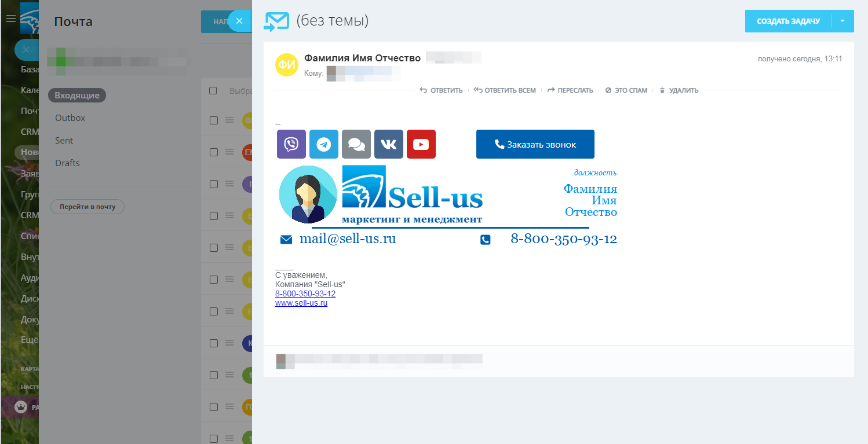Select the Sent folder
The width and height of the screenshot is (868, 444).
pyautogui.click(x=64, y=140)
